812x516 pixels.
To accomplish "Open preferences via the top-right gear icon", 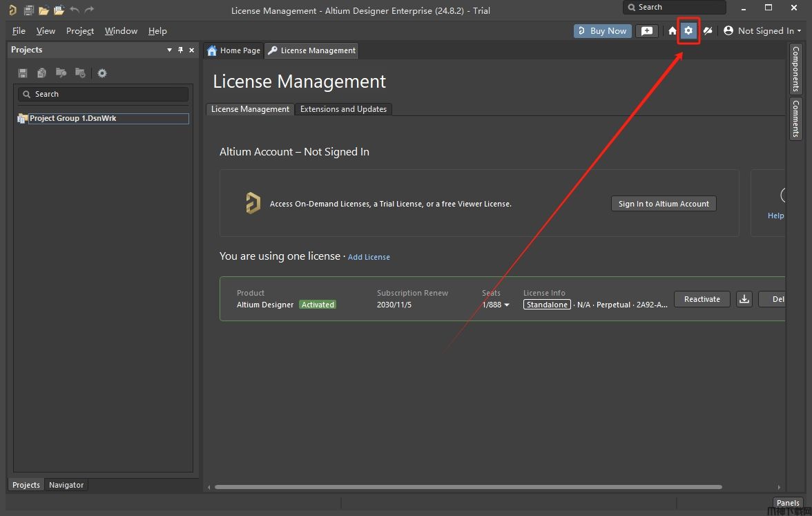I will (x=688, y=31).
